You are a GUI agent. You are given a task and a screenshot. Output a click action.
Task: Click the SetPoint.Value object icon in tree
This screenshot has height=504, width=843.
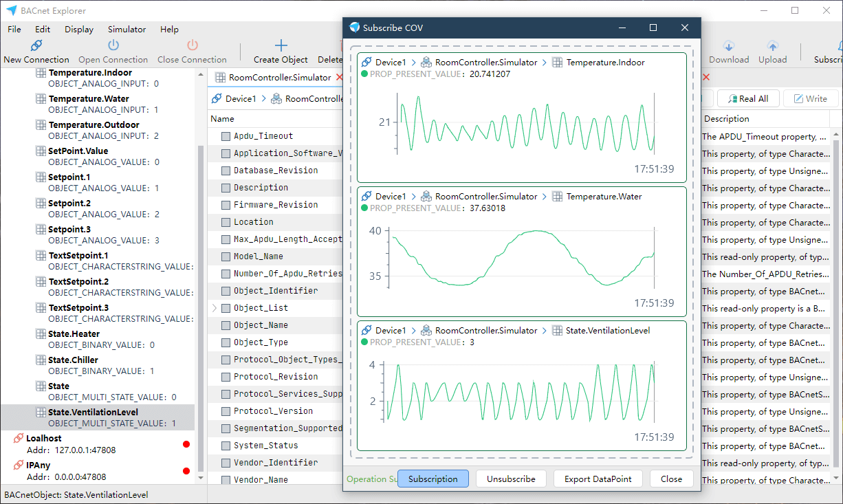click(x=41, y=151)
